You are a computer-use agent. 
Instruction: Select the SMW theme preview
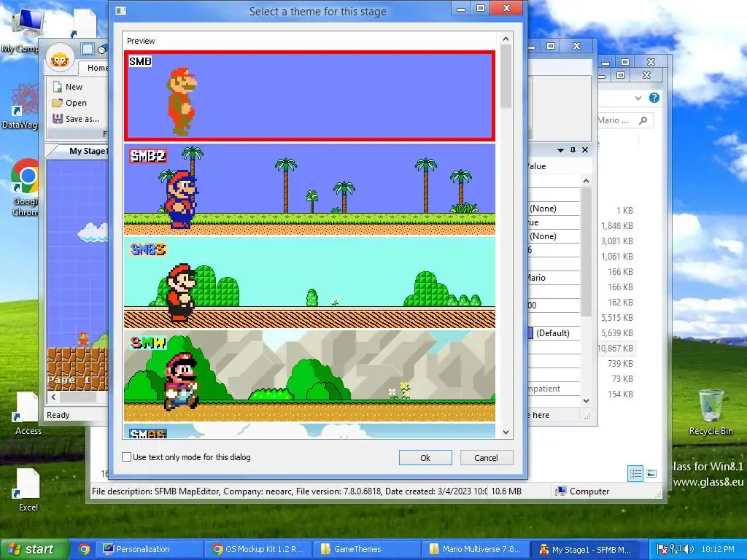309,376
